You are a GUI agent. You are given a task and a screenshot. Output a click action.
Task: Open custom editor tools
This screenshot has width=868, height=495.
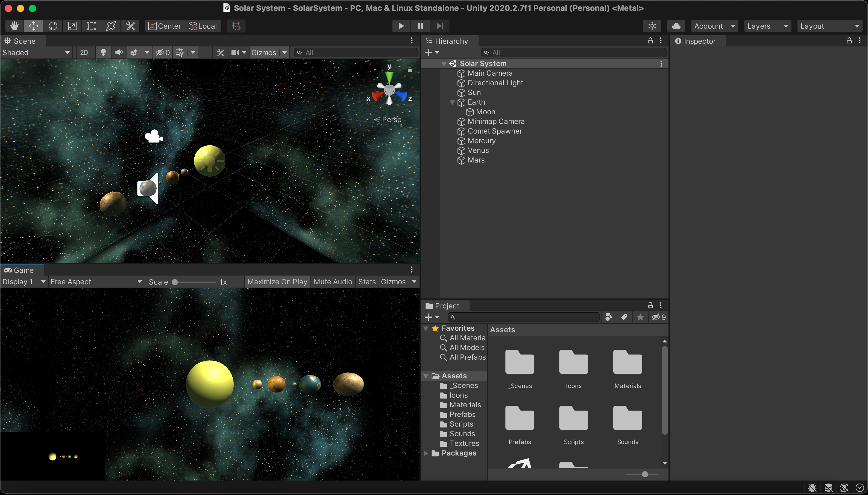131,26
